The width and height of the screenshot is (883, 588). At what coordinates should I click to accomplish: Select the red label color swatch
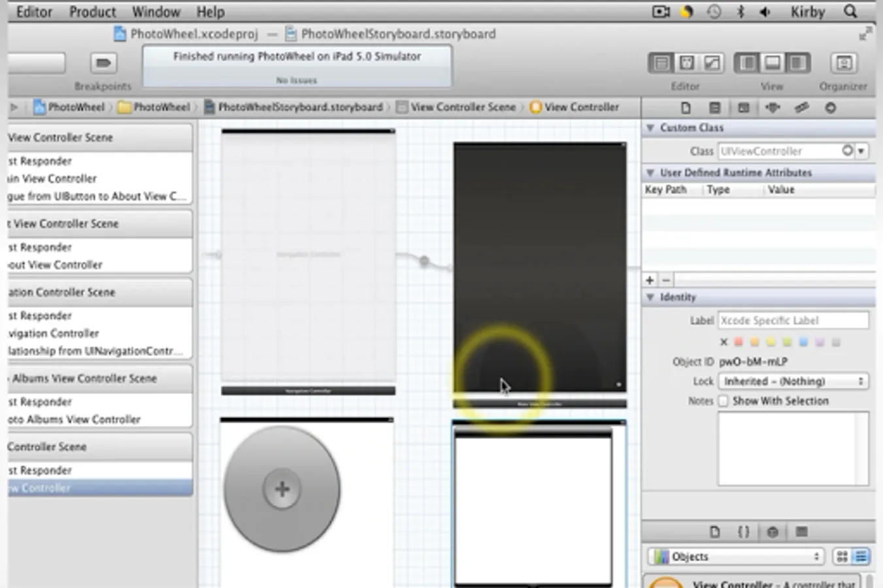pyautogui.click(x=739, y=341)
